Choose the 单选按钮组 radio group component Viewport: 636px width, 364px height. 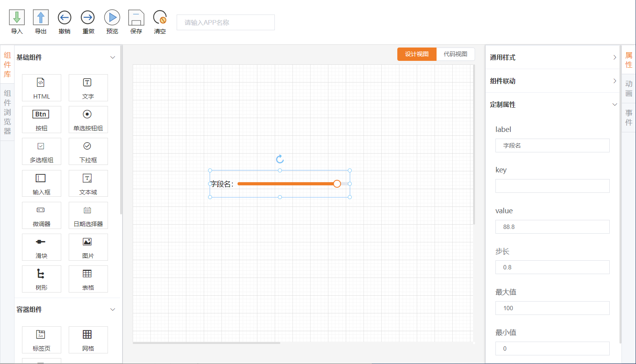click(88, 119)
